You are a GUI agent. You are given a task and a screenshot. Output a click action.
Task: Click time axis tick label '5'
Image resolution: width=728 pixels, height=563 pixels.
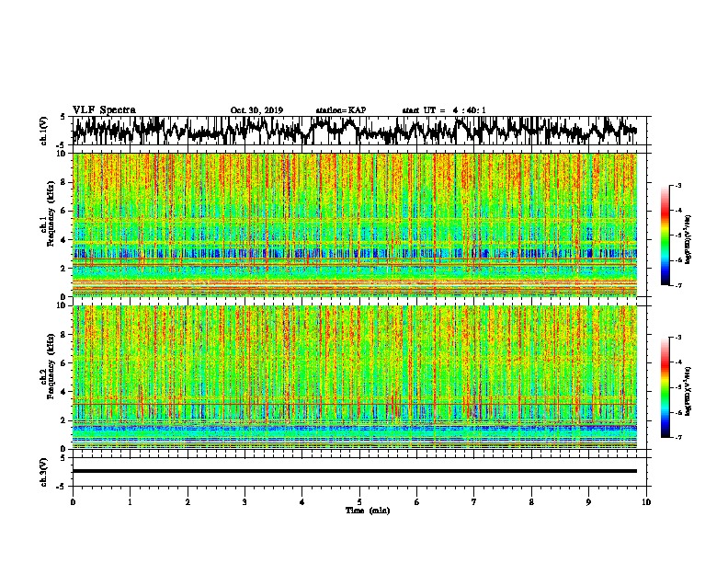tap(359, 502)
